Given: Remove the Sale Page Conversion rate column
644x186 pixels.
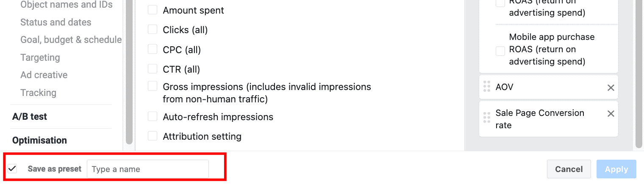Looking at the screenshot, I should point(611,113).
